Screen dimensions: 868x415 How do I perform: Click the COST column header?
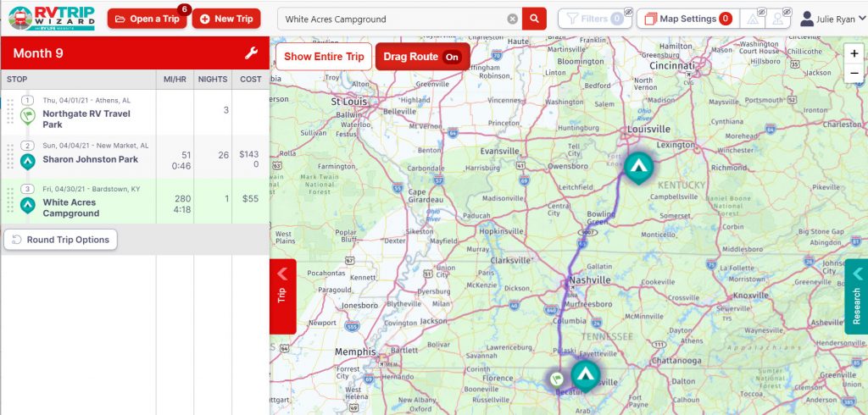[x=251, y=79]
